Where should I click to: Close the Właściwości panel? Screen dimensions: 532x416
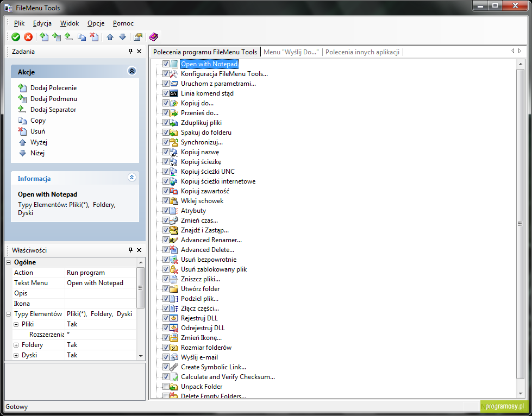point(139,250)
